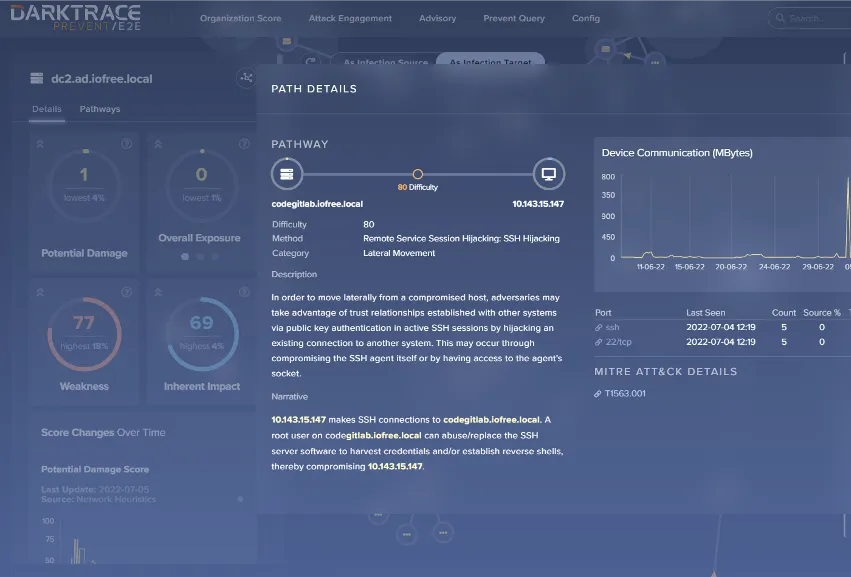851x577 pixels.
Task: Select first pagination dot under Overall Exposure
Action: point(185,257)
